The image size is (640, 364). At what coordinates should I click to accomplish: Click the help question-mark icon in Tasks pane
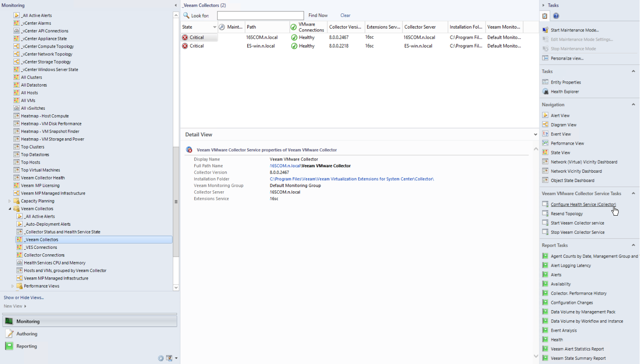pos(556,16)
